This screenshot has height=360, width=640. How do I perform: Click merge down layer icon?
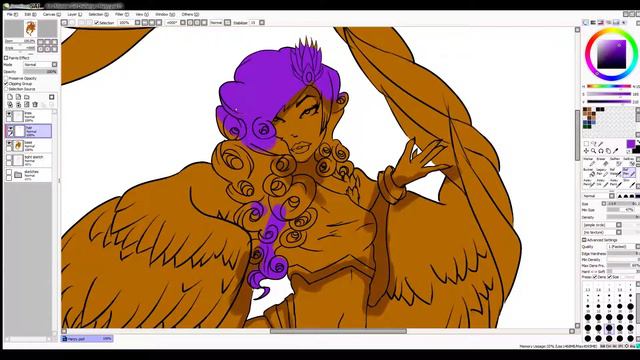pyautogui.click(x=18, y=105)
